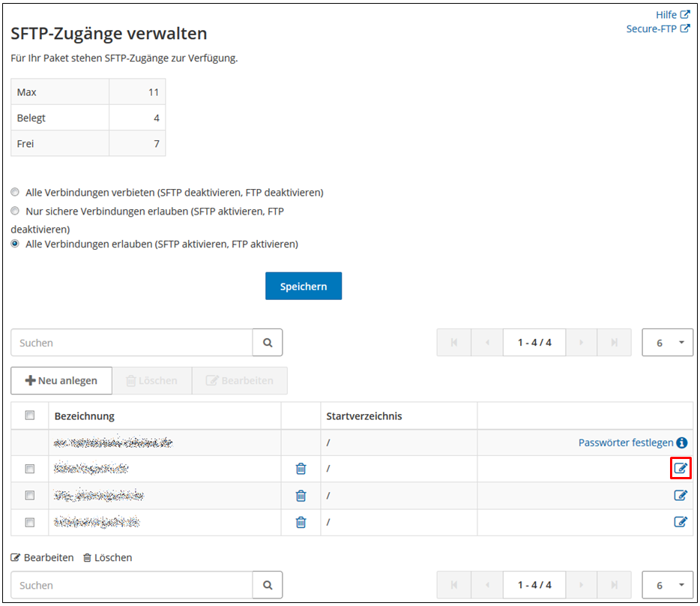Click the Neu anlegen button
Image resolution: width=700 pixels, height=606 pixels.
click(x=61, y=380)
